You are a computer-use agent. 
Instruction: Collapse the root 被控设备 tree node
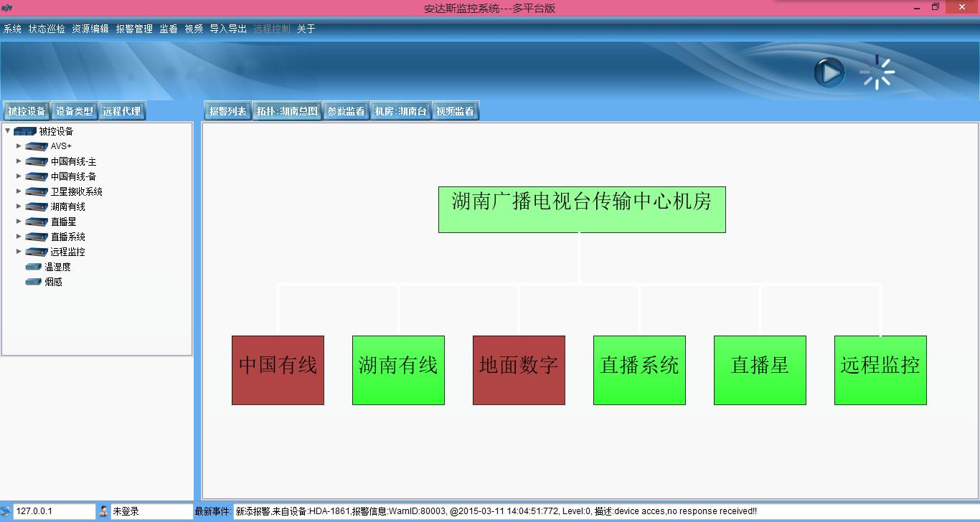point(7,130)
